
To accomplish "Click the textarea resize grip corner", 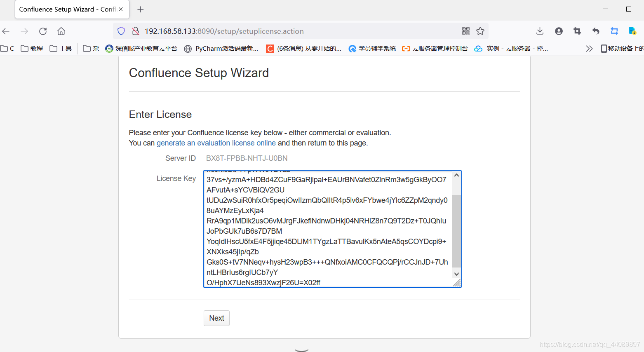I will (457, 283).
